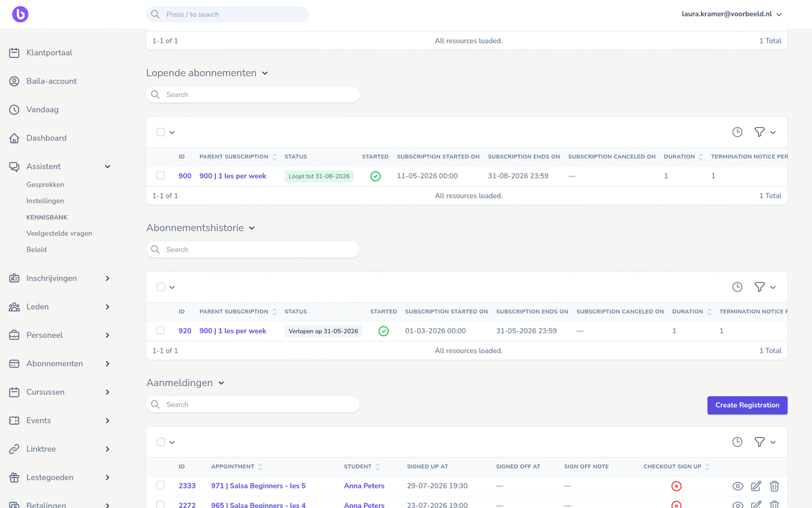812x508 pixels.
Task: Select the checkbox for subscription 920
Action: tap(160, 331)
